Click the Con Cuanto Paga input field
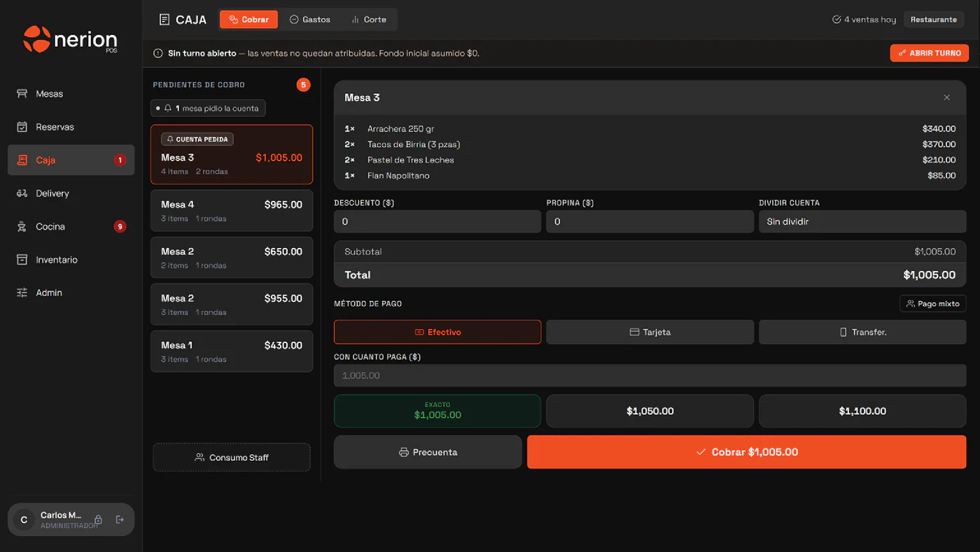The height and width of the screenshot is (552, 980). coord(650,375)
